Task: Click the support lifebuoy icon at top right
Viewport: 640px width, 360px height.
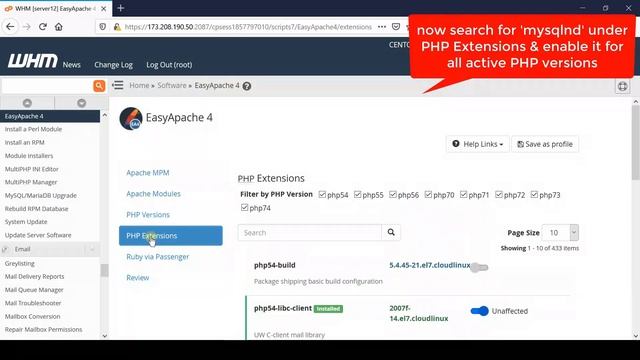Action: (622, 86)
